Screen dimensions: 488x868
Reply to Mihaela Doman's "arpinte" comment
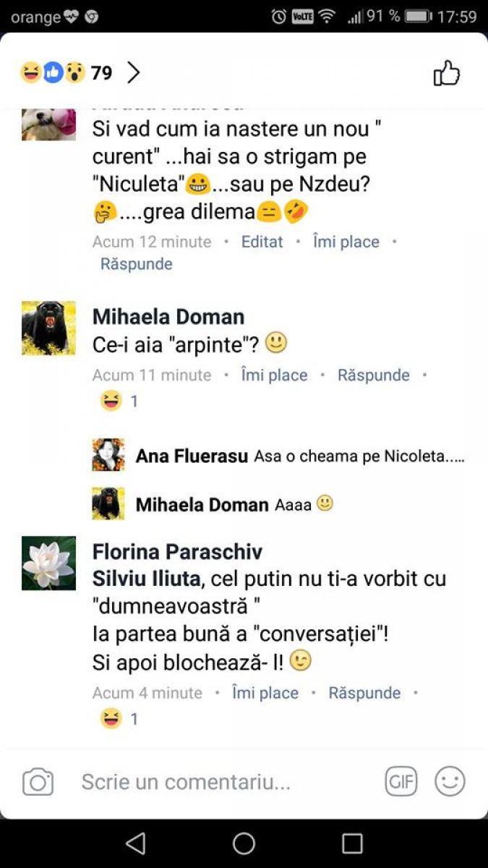pyautogui.click(x=373, y=375)
